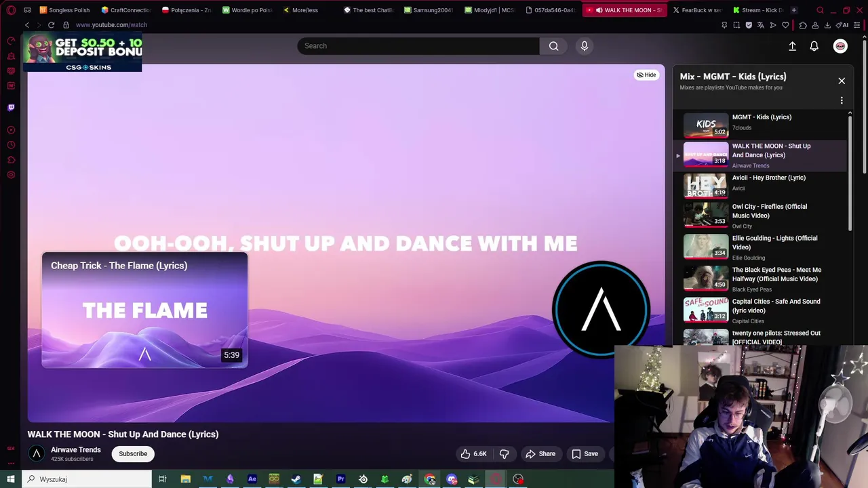Mute audio on WALK THE MOON tab

(x=598, y=10)
